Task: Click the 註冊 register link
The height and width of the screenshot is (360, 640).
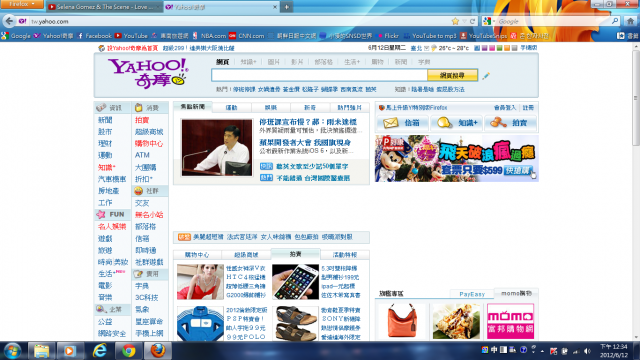Action: coord(528,108)
